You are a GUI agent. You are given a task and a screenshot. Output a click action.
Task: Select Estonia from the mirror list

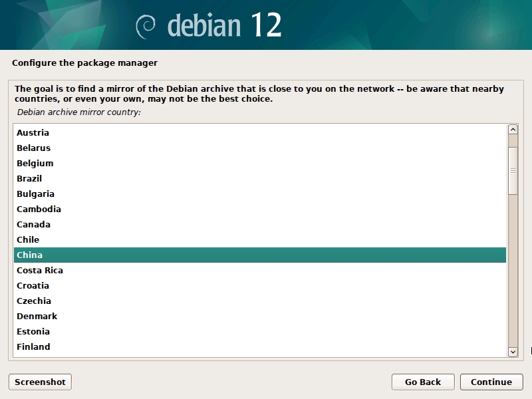tap(33, 332)
